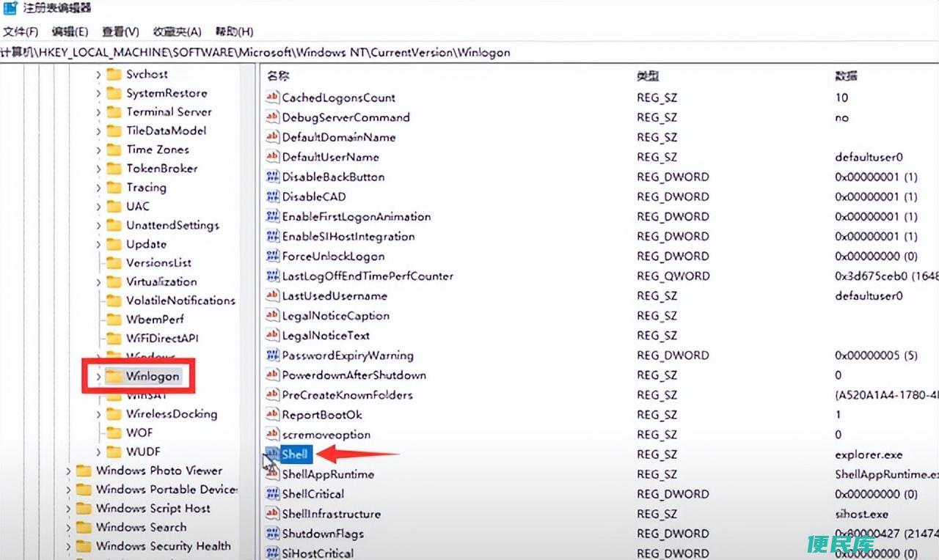Select the ReportBootOk string value icon

tap(272, 414)
